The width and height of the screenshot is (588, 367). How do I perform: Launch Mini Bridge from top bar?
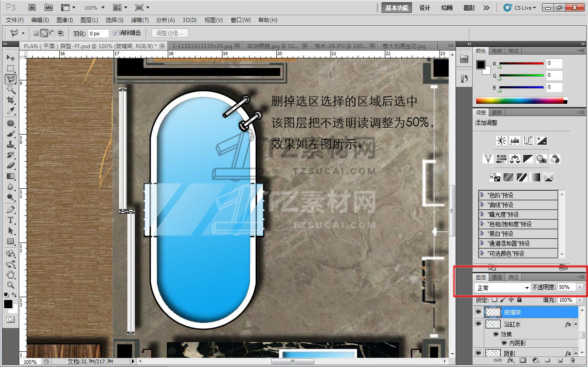coord(48,7)
